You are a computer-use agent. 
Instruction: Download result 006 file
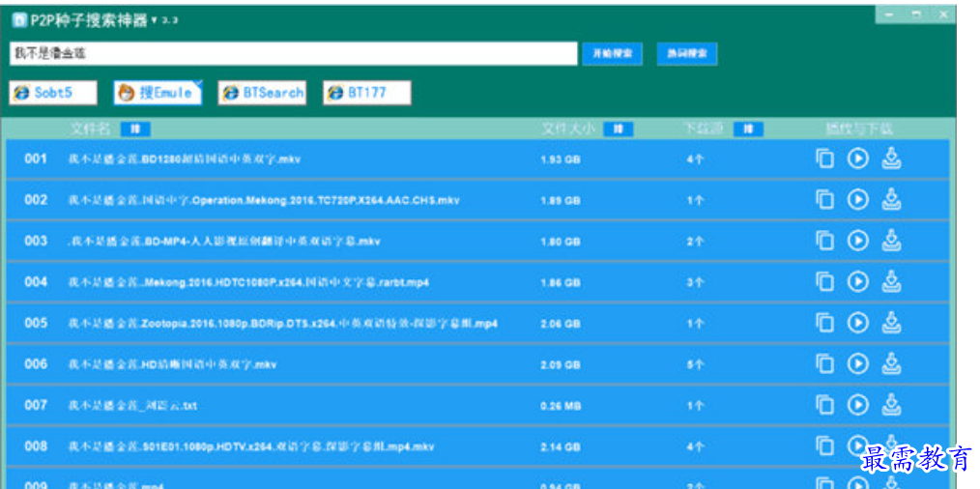pos(891,364)
